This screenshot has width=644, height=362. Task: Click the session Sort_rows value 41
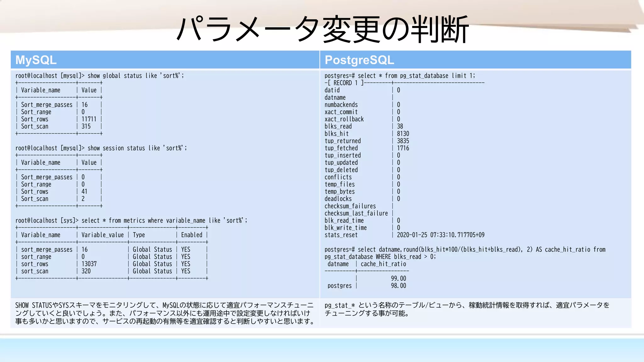pyautogui.click(x=84, y=191)
